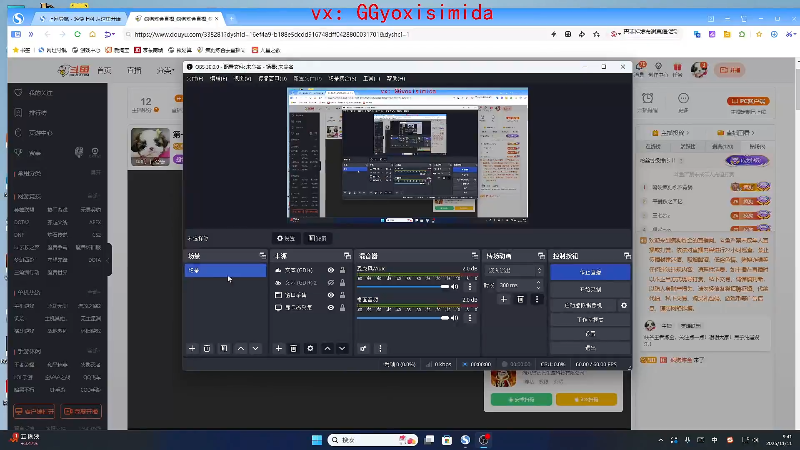
Task: Hide the window capture source eye icon
Action: pos(331,295)
